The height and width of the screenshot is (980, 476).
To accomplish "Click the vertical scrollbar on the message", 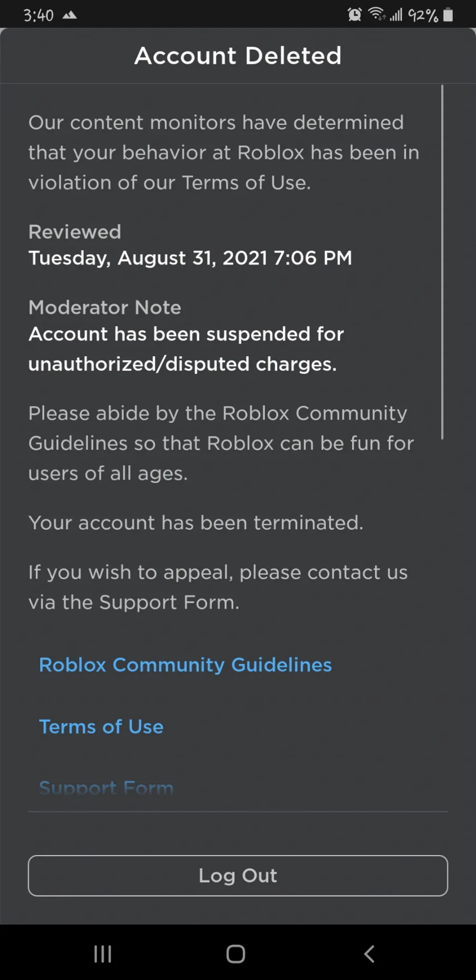I will pos(442,262).
